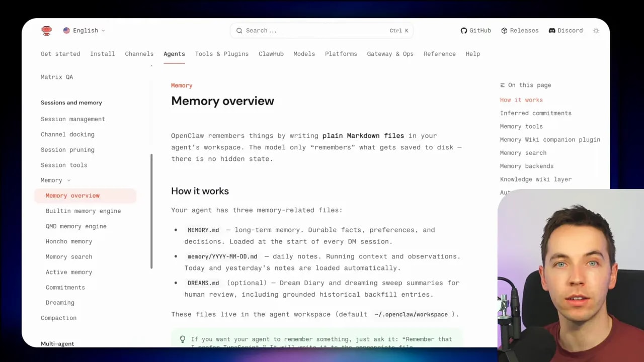The image size is (644, 362).
Task: Open Builtin memory engine page
Action: tap(83, 211)
